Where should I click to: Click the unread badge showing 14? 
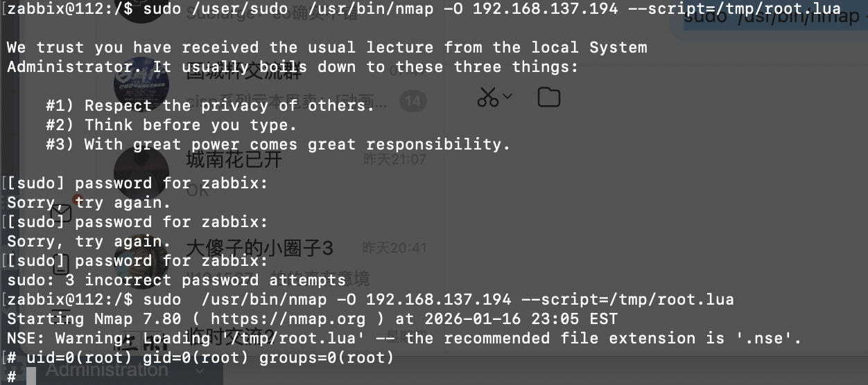[413, 102]
